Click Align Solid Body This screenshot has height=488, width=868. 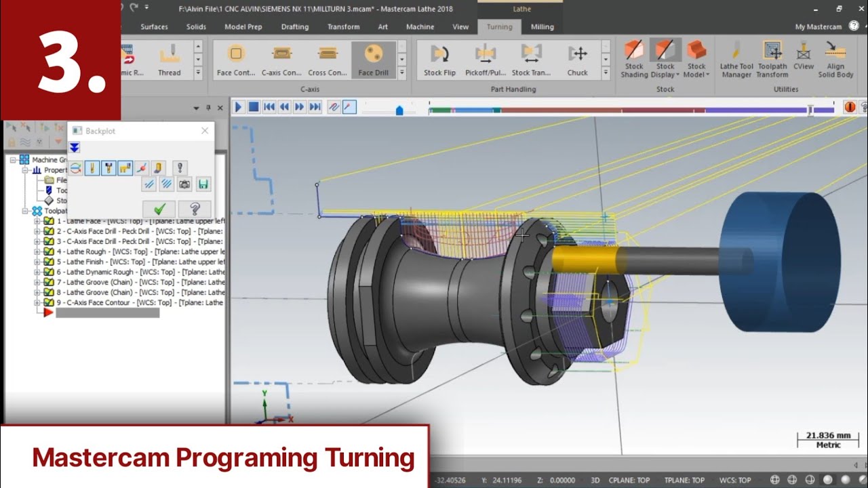[835, 60]
